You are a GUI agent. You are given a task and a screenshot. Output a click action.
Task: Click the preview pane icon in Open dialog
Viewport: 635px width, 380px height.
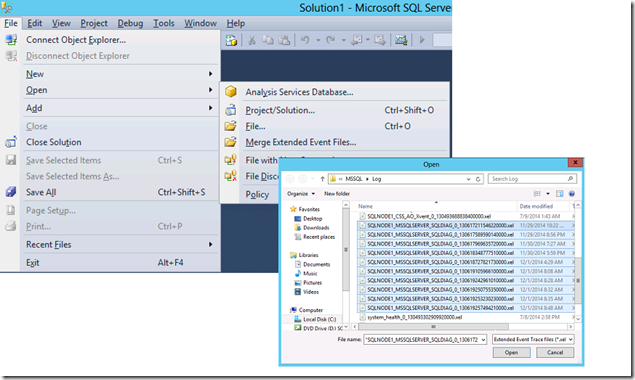point(560,194)
